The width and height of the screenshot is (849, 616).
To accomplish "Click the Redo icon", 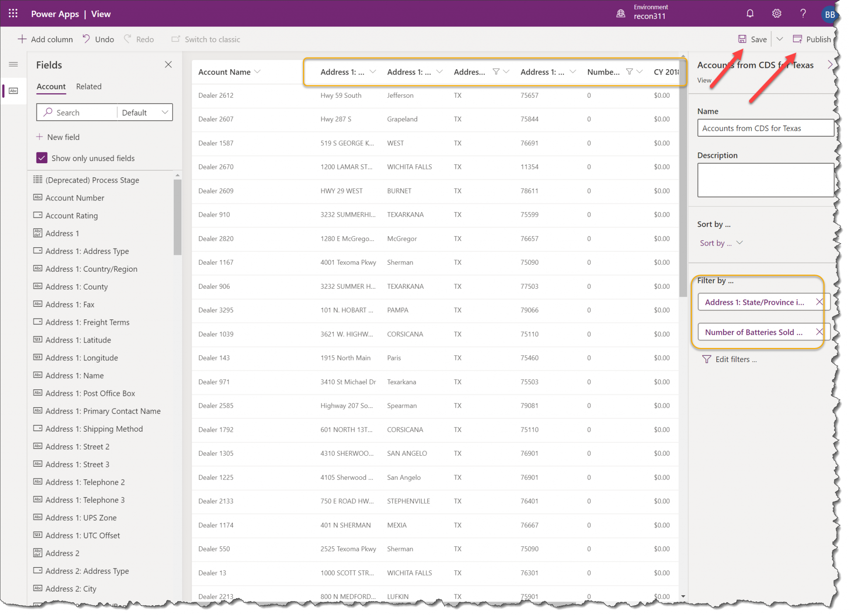I will coord(128,39).
